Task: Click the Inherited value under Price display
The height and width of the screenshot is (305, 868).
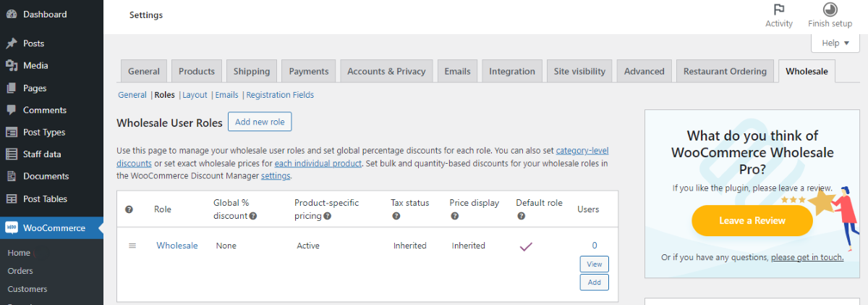Action: 469,246
